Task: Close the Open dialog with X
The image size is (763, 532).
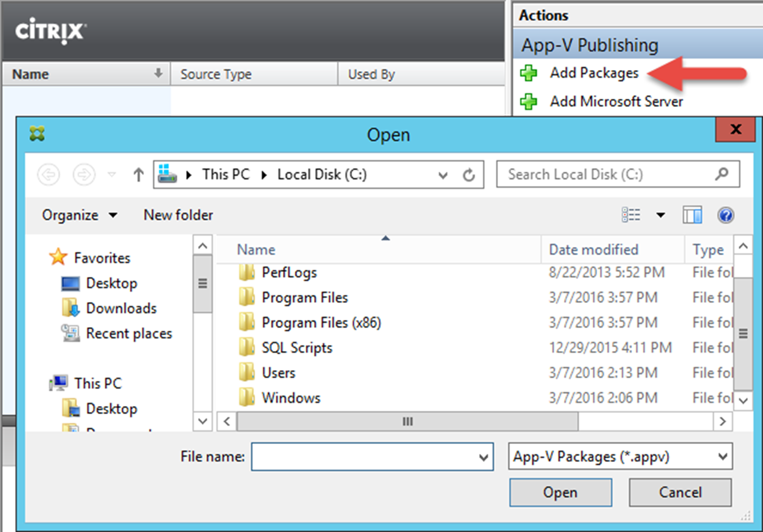Action: tap(735, 130)
